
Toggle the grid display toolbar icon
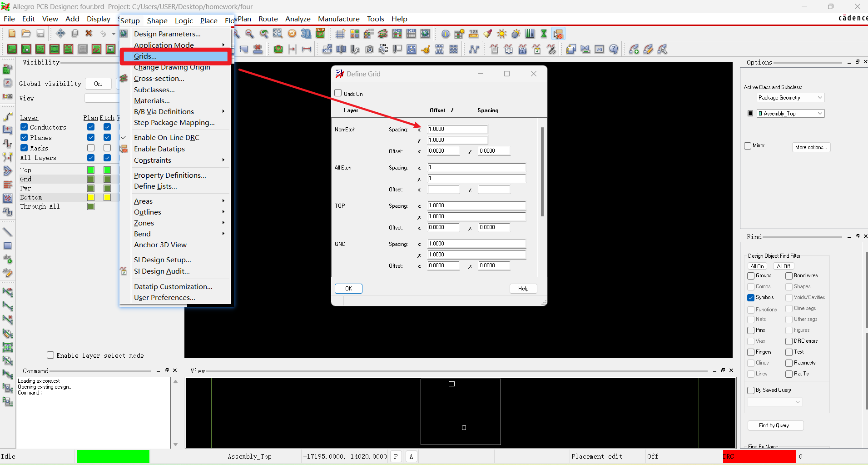[340, 34]
